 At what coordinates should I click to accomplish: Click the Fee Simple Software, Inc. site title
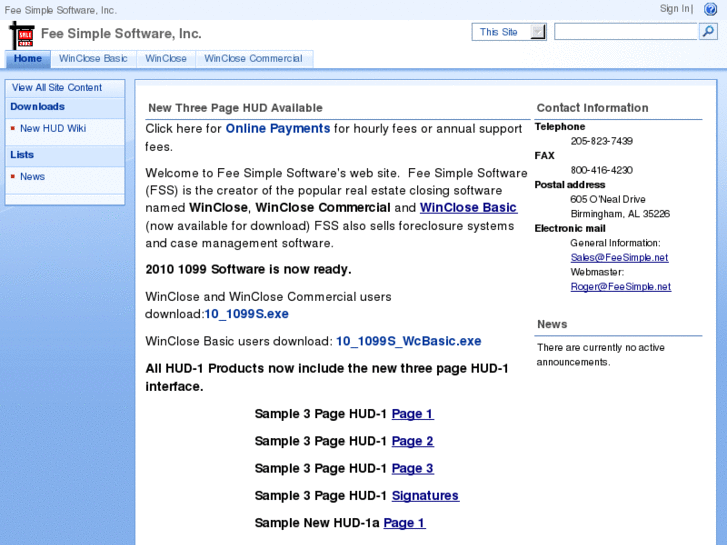coord(121,34)
